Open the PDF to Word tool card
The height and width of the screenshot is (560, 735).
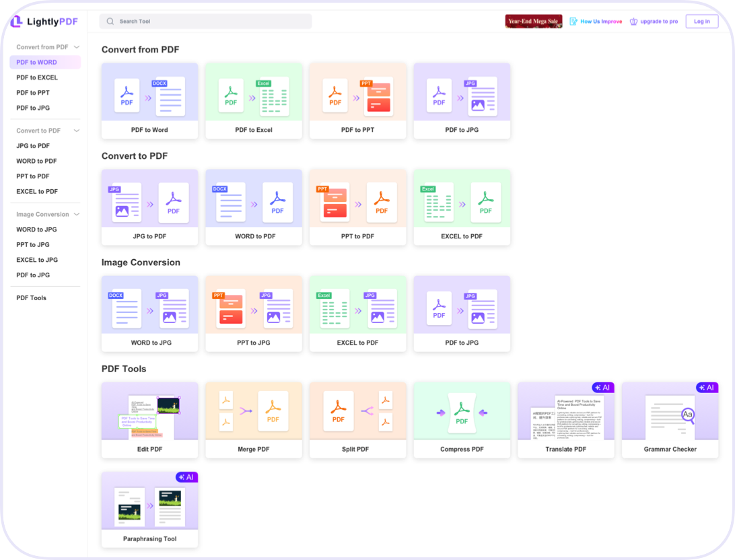click(x=149, y=101)
